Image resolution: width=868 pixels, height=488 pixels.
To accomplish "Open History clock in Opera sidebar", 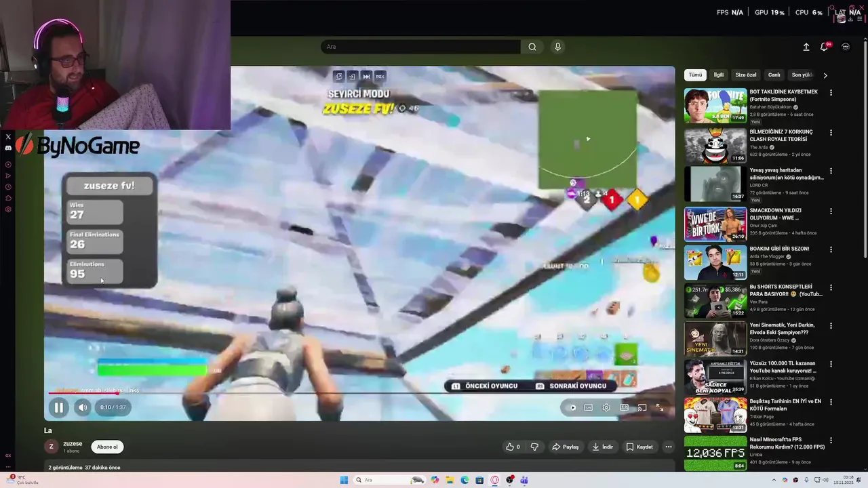I will pyautogui.click(x=8, y=187).
